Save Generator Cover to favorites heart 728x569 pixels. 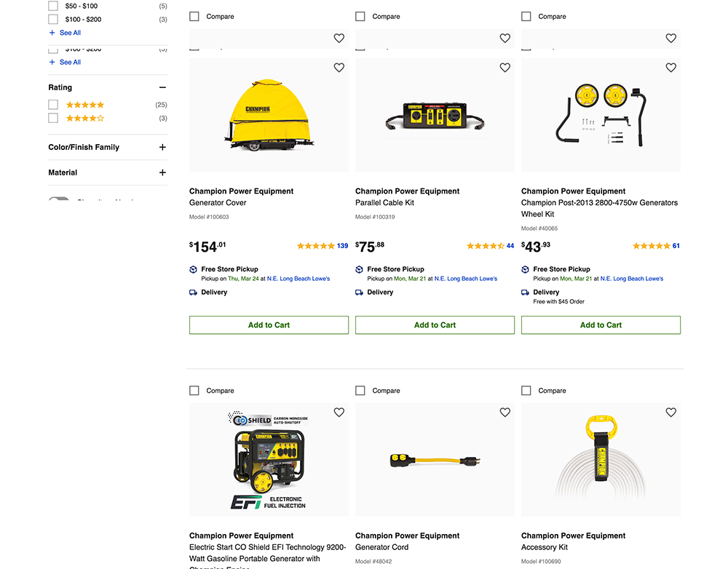[x=339, y=68]
